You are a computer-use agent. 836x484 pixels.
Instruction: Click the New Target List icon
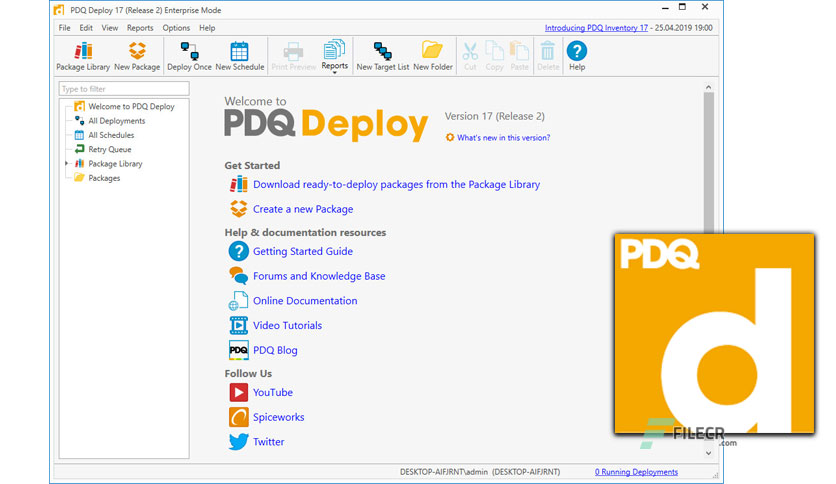(383, 56)
